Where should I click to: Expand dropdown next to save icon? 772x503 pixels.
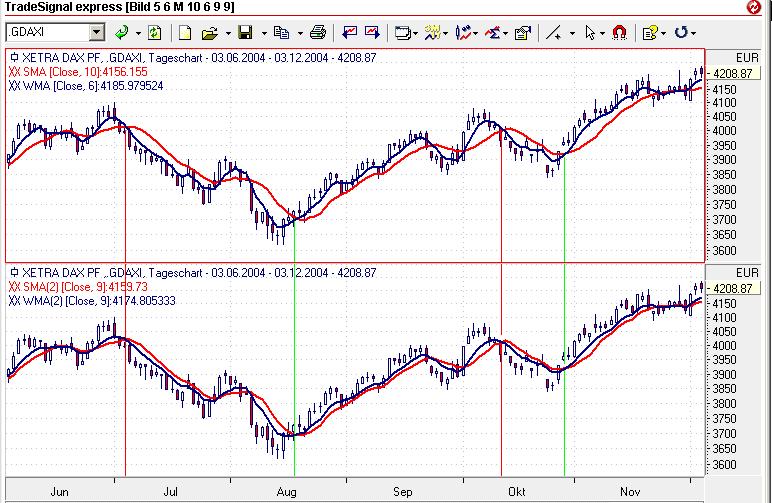tap(264, 33)
